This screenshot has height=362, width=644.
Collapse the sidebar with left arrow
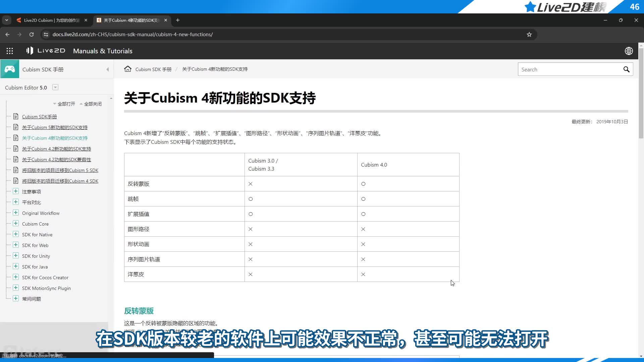pyautogui.click(x=108, y=69)
